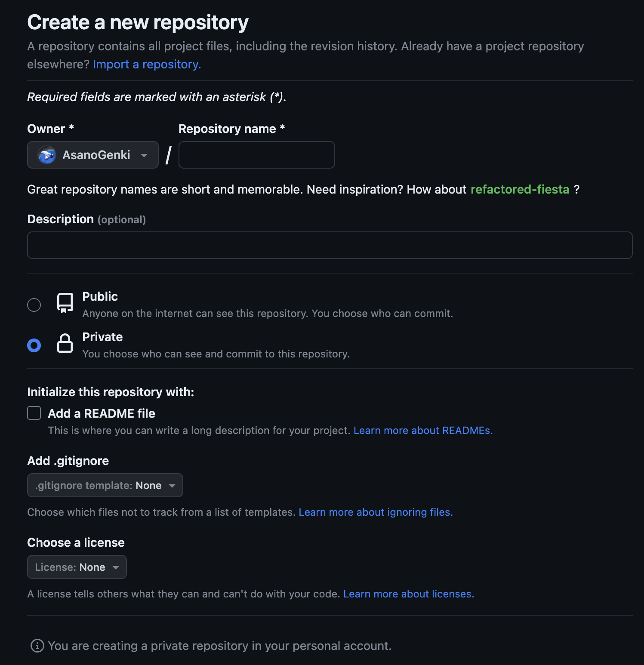Use the refactored-fiesta name suggestion
This screenshot has width=644, height=665.
click(520, 189)
